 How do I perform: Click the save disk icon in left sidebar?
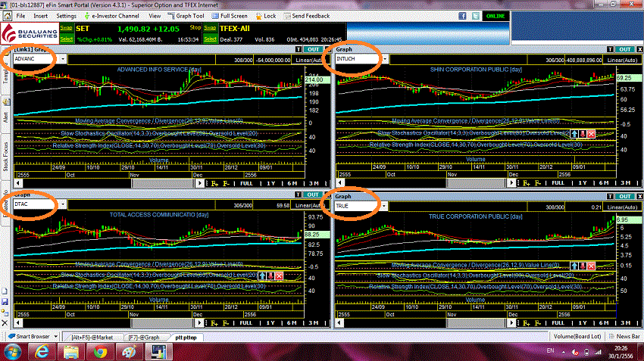coord(5,302)
